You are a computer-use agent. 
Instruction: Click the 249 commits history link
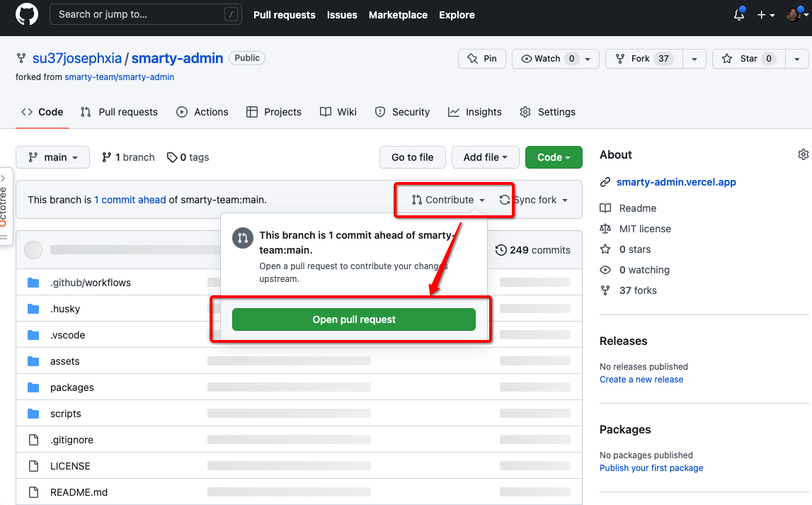pyautogui.click(x=532, y=249)
